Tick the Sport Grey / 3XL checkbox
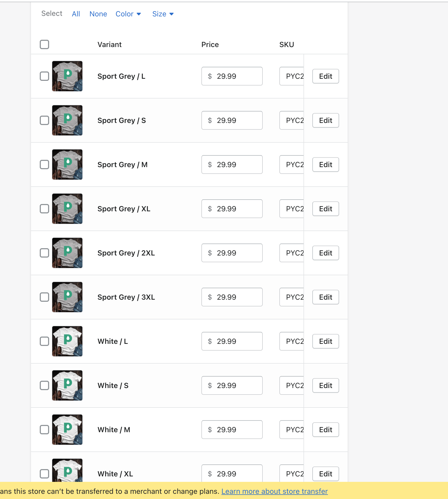 (44, 297)
